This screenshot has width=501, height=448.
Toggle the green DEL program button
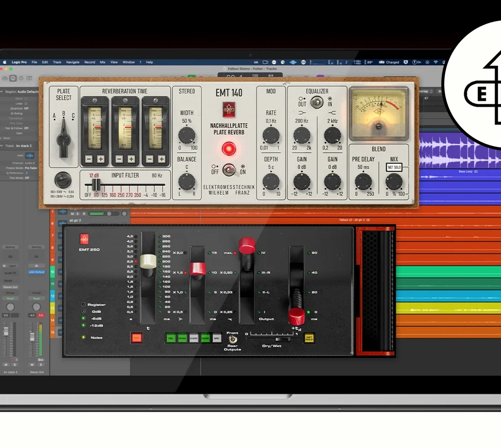171,338
